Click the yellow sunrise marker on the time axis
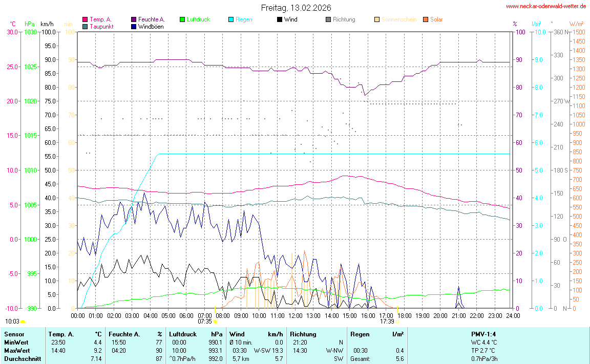The width and height of the screenshot is (590, 364). pyautogui.click(x=215, y=310)
